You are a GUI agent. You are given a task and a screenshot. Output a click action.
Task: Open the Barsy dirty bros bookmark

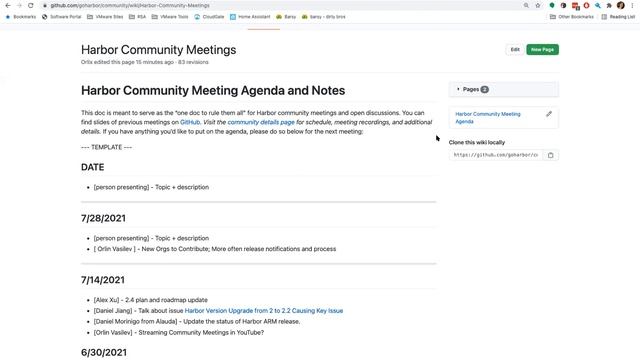point(323,17)
